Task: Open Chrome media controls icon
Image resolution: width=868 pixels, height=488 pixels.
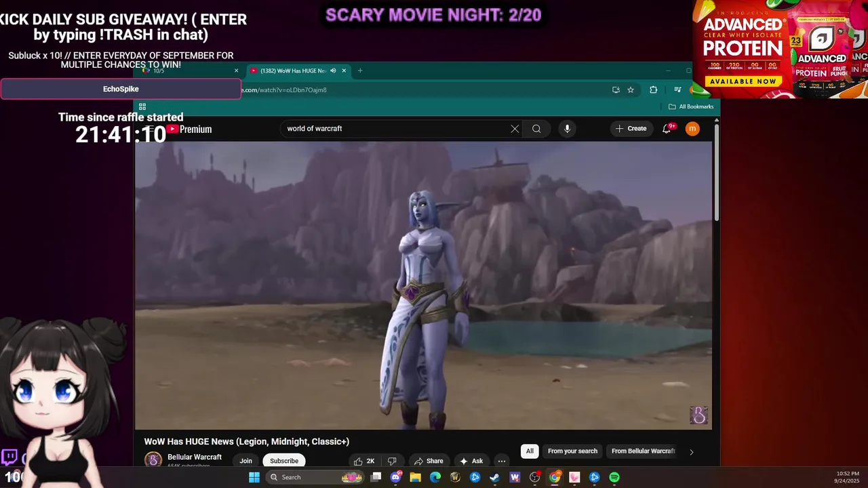Action: point(677,89)
